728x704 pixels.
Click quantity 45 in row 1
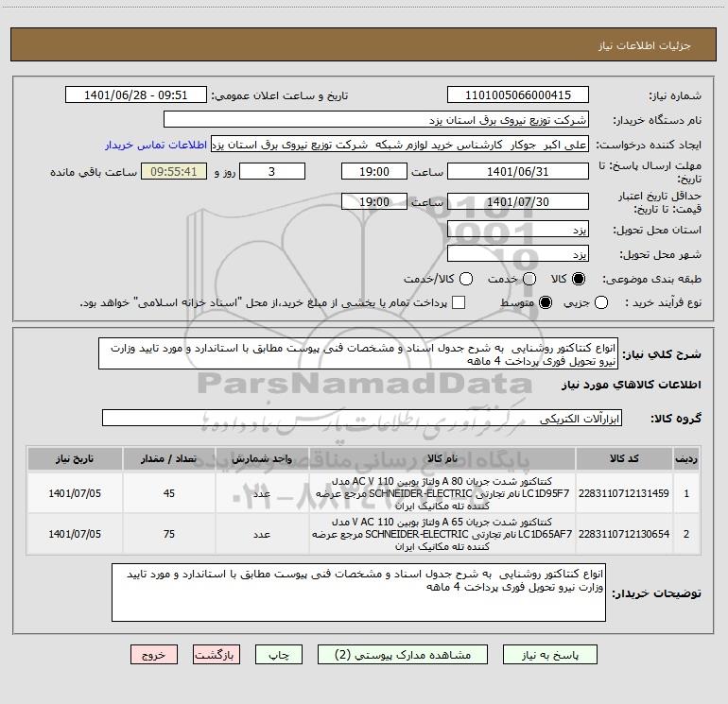click(x=169, y=493)
